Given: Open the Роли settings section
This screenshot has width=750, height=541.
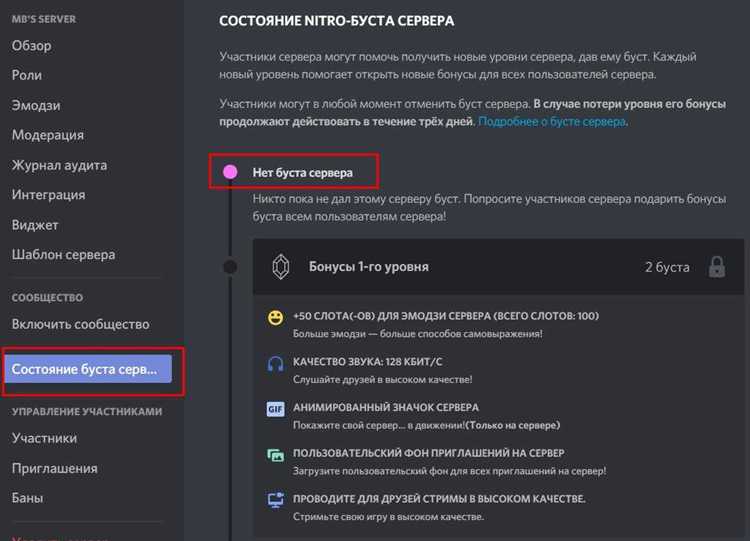Looking at the screenshot, I should click(27, 76).
